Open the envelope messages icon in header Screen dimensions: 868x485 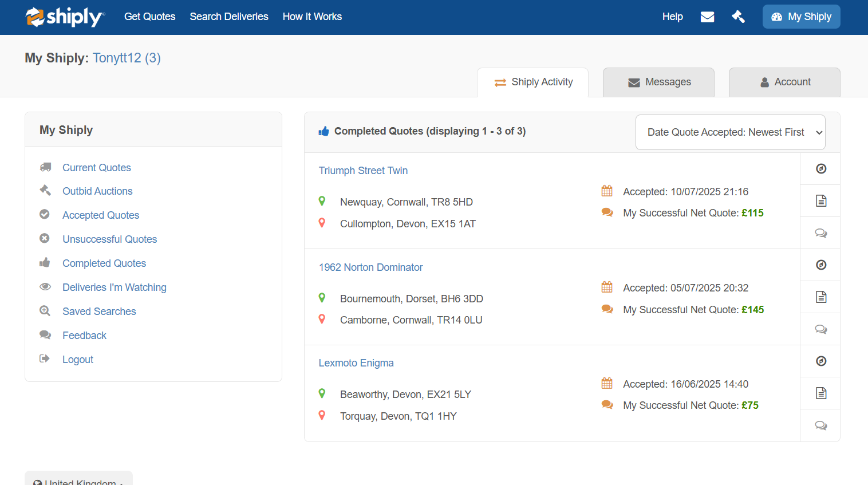(x=707, y=17)
